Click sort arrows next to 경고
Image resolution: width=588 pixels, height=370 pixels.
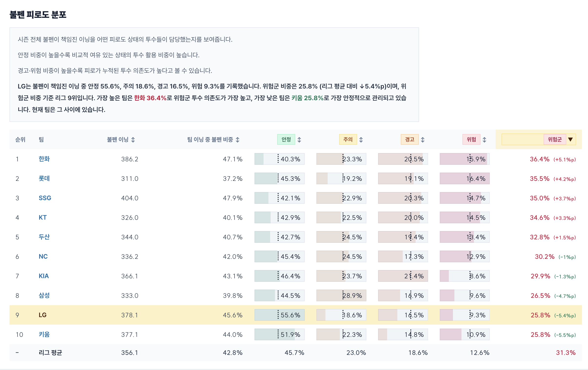[x=423, y=140]
